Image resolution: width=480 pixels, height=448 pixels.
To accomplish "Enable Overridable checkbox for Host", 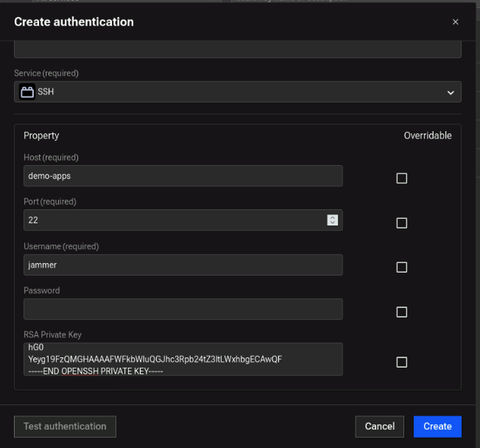I will (x=401, y=178).
